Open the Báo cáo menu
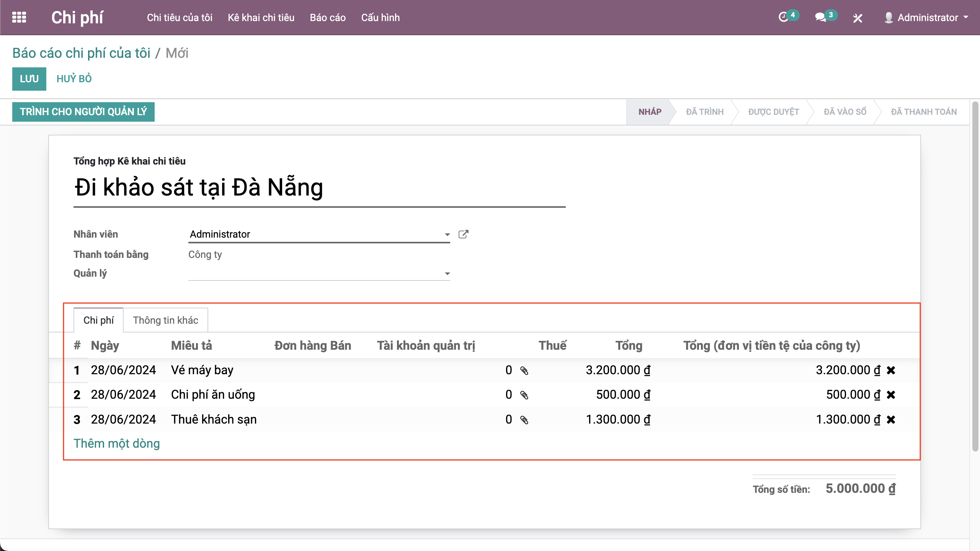Viewport: 980px width, 551px height. 328,18
